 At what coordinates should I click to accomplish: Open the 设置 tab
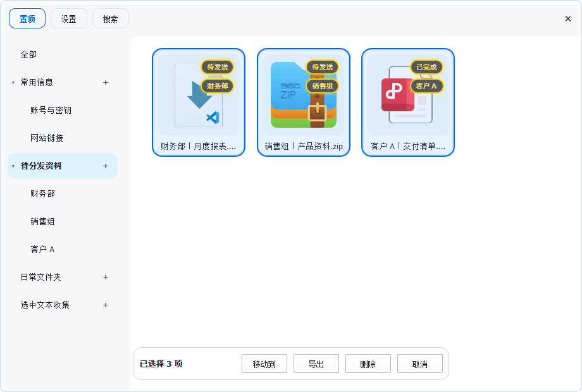(x=69, y=18)
